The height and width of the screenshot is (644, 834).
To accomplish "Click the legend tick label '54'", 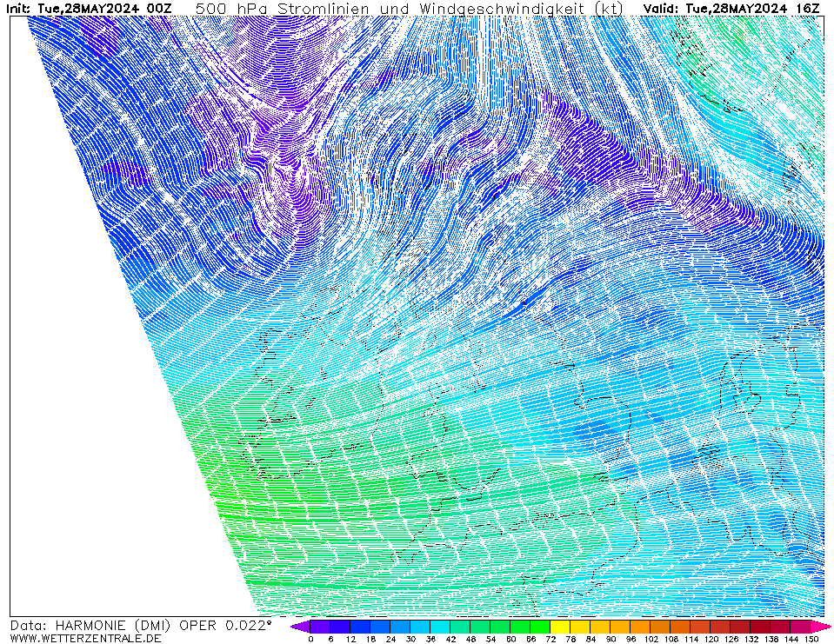I will pos(491,639).
